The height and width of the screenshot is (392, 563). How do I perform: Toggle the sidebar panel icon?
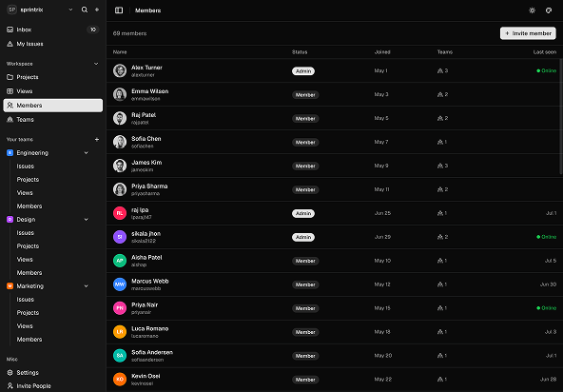tap(119, 10)
